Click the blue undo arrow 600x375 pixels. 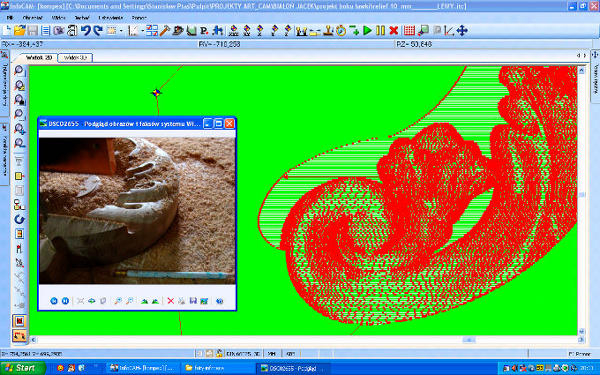pyautogui.click(x=85, y=31)
